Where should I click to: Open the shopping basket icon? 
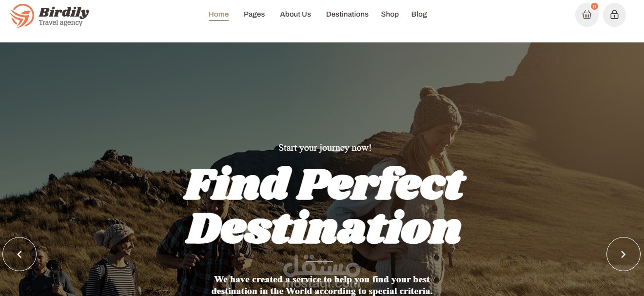(x=587, y=15)
